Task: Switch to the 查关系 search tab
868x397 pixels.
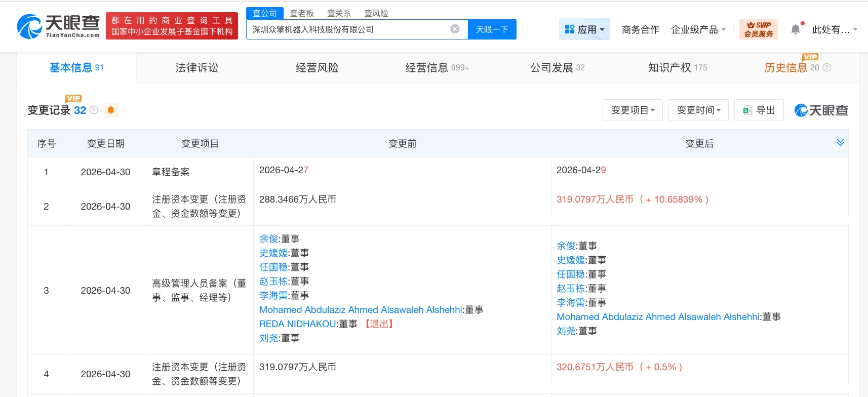Action: click(x=339, y=13)
